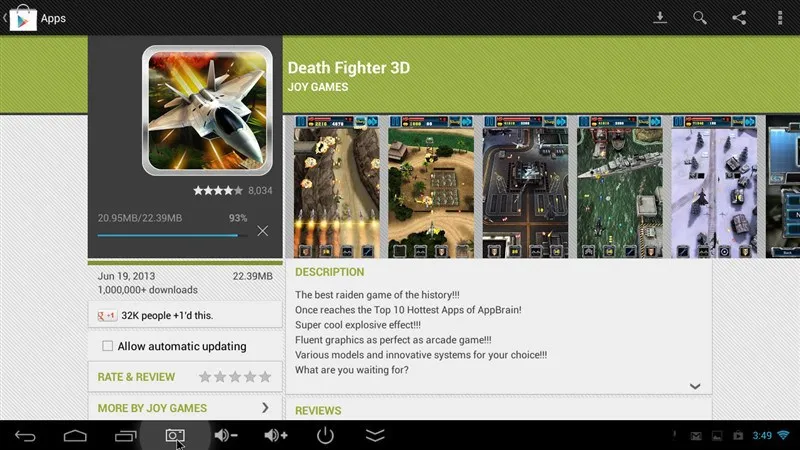Cancel the download with the X icon
The height and width of the screenshot is (450, 800).
pos(263,231)
